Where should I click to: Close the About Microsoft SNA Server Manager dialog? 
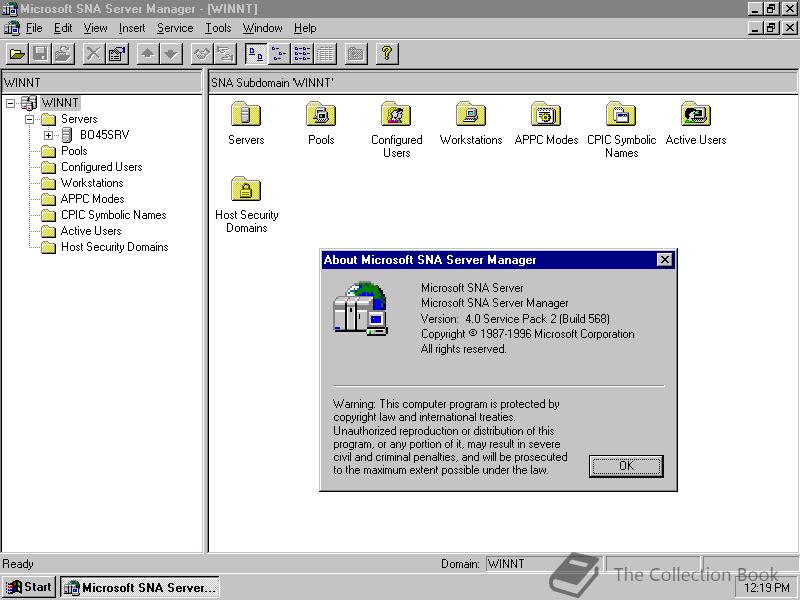point(665,260)
